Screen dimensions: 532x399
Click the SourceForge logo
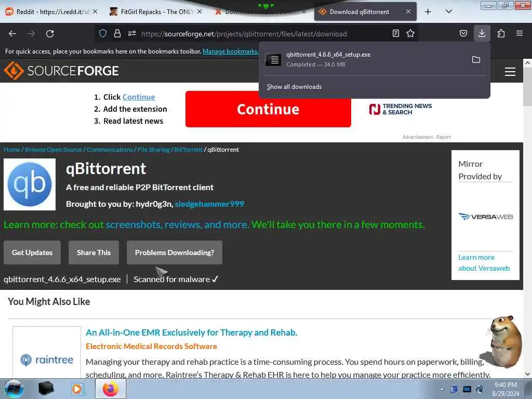(x=61, y=71)
